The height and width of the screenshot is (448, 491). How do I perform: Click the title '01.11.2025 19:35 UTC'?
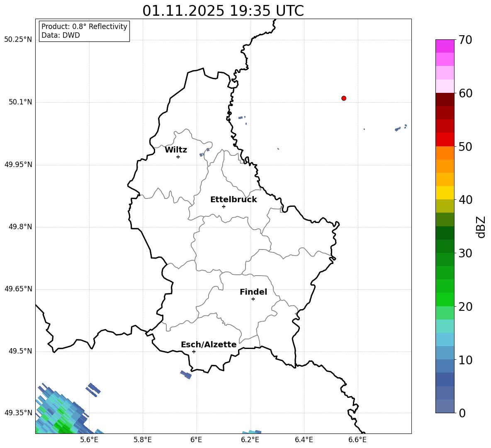click(223, 11)
